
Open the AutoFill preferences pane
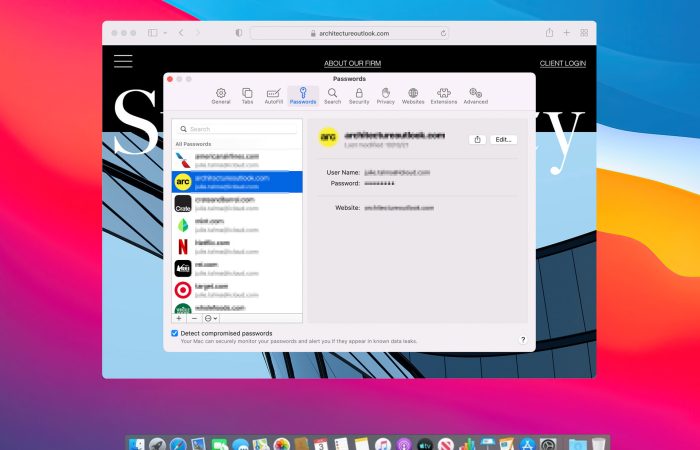(274, 96)
